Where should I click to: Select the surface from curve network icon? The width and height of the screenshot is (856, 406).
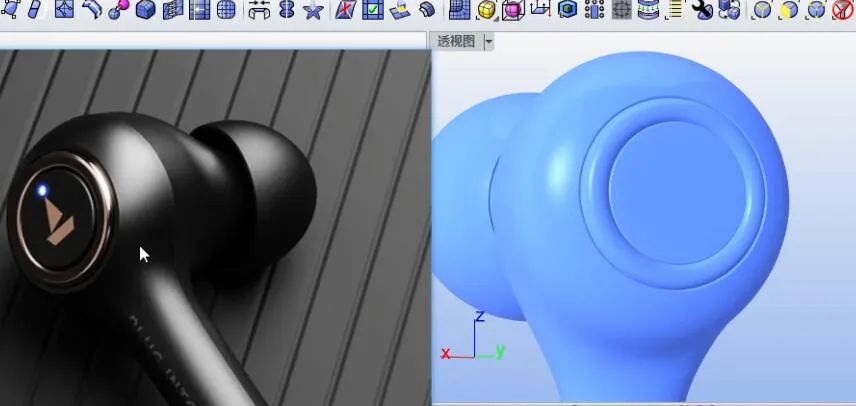tap(65, 9)
